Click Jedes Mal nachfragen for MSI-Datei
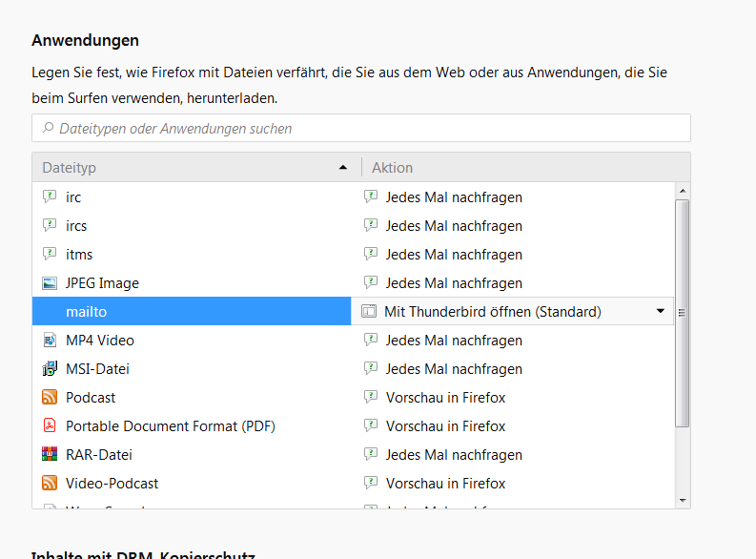Screen dimensions: 756x559 click(x=454, y=369)
